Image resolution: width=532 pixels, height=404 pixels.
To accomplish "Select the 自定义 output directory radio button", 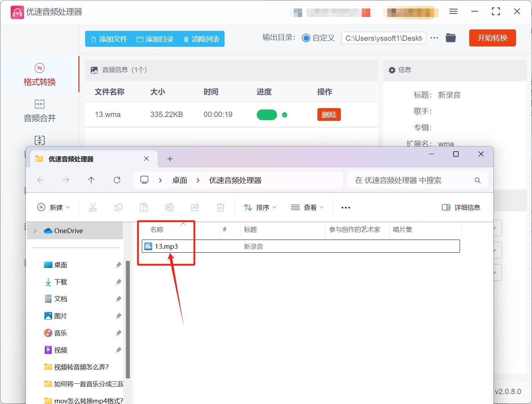I will (x=306, y=38).
